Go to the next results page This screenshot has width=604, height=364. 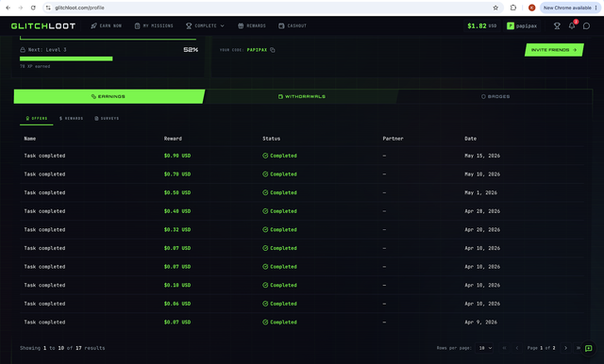coord(565,348)
